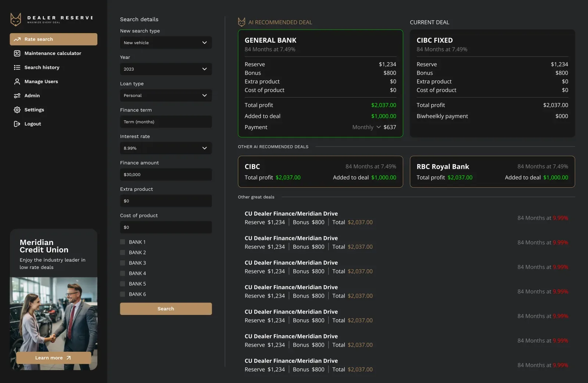Click the Search button
The image size is (588, 383).
click(166, 309)
